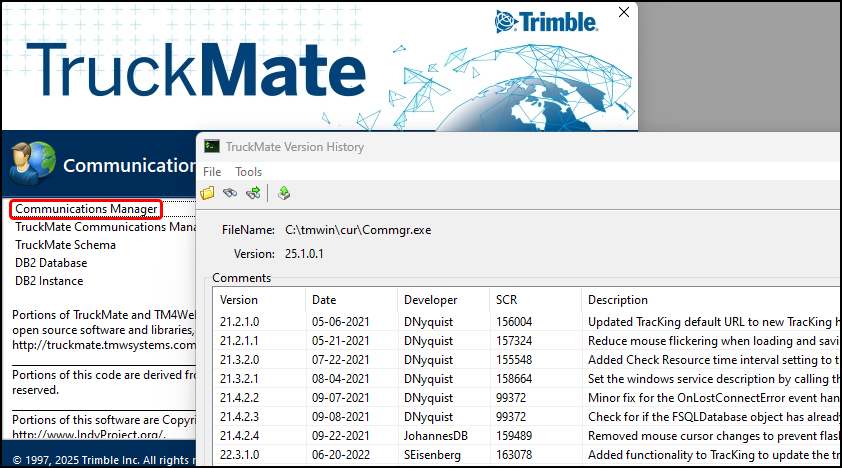Click the Developer column header
Screen dimensions: 842x468
tap(430, 300)
